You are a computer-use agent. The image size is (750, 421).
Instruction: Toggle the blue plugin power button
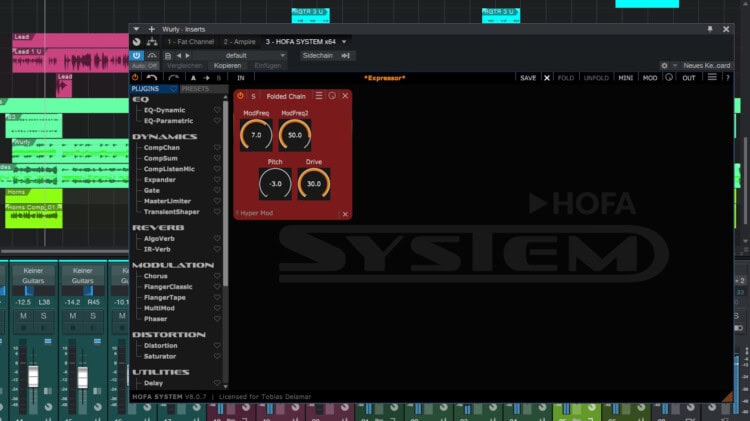coord(136,55)
